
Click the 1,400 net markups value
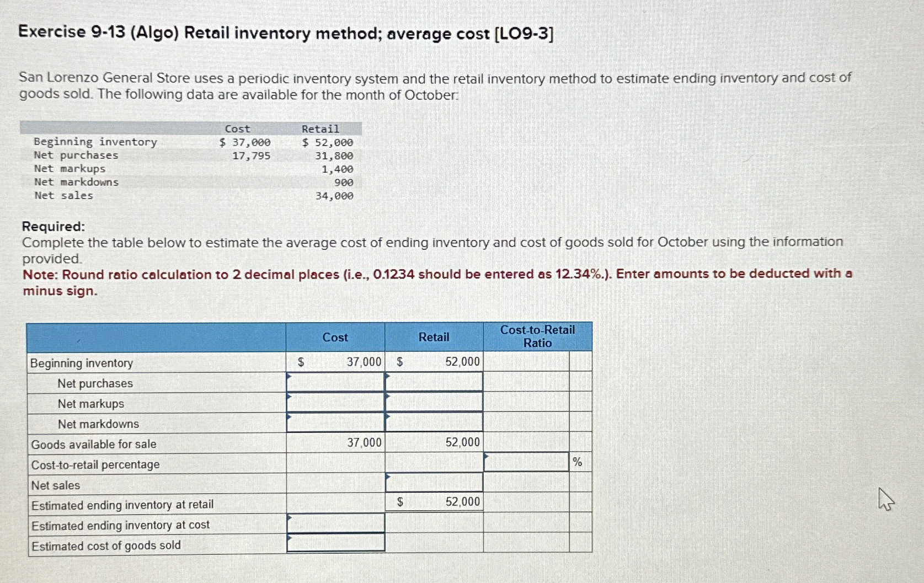point(337,169)
